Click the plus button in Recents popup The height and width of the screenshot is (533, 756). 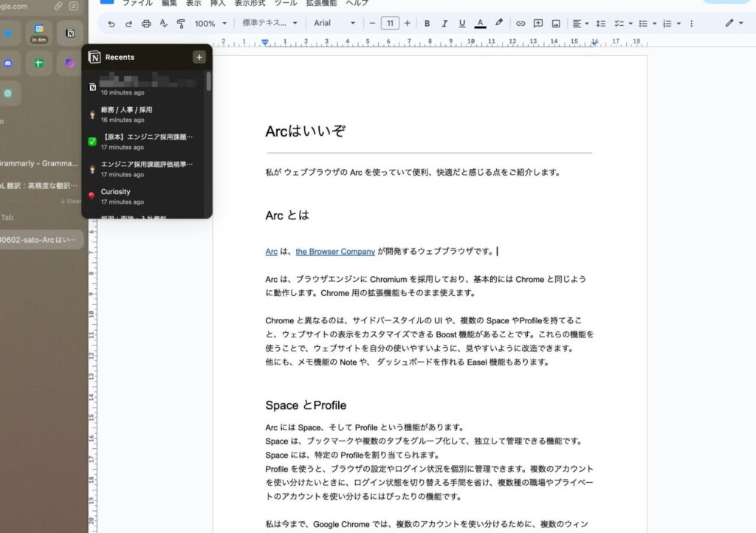pos(199,57)
